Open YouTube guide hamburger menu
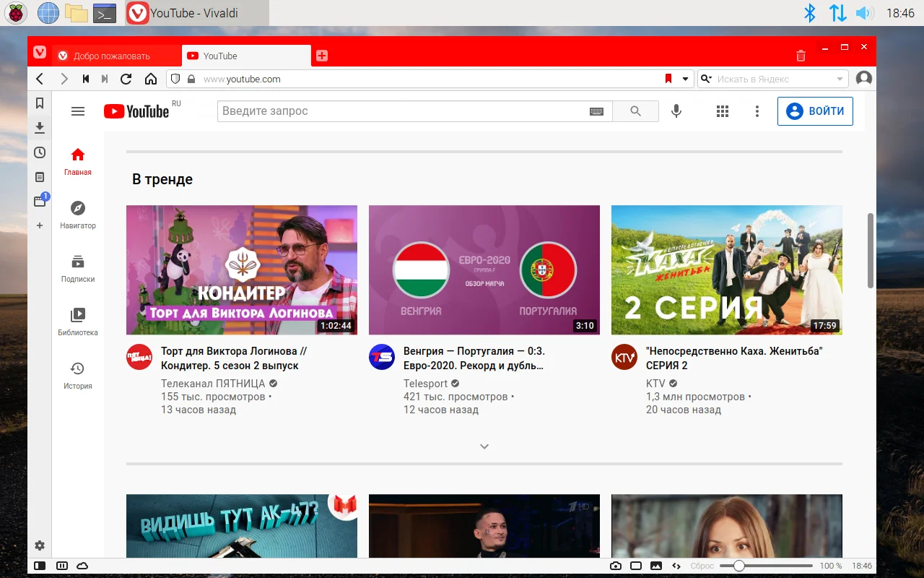Viewport: 924px width, 578px height. (78, 111)
